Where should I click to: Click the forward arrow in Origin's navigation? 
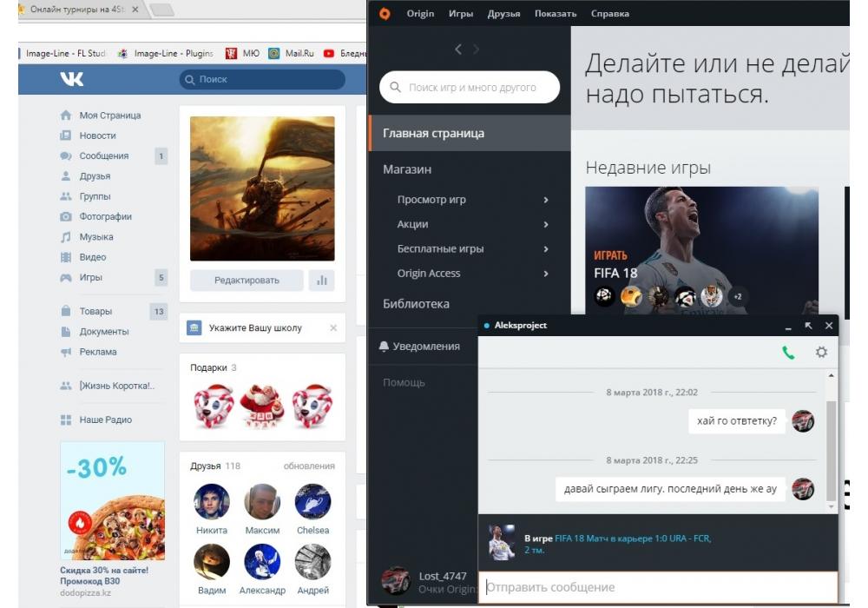coord(476,50)
